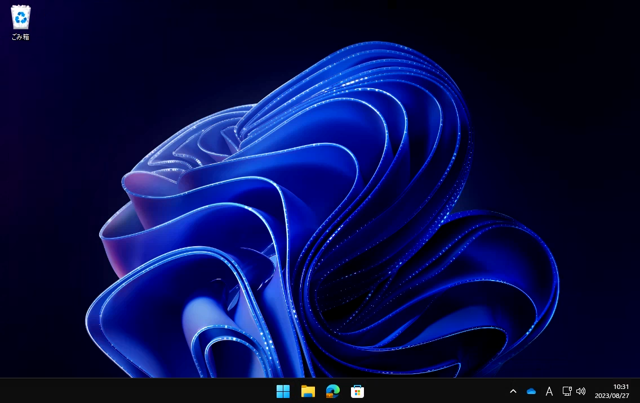Click the date 2023/08/27 in the taskbar
This screenshot has height=403, width=640.
(x=612, y=396)
